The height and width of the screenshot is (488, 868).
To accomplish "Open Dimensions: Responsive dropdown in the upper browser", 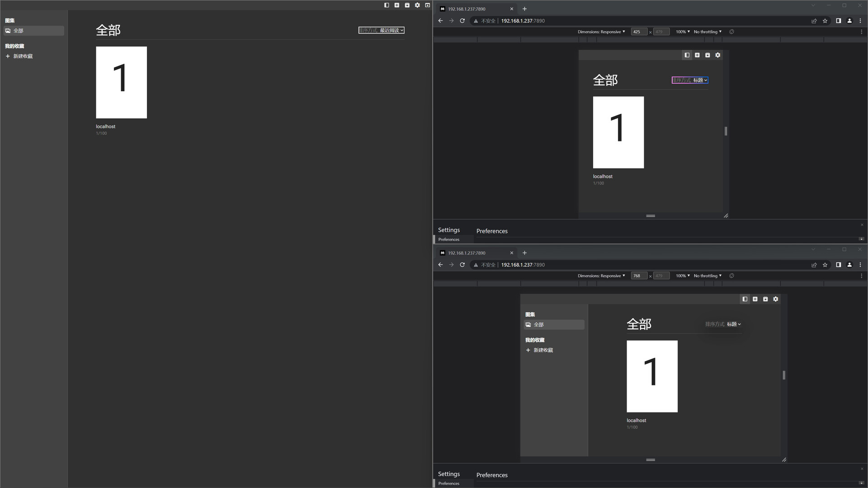I will coord(601,32).
